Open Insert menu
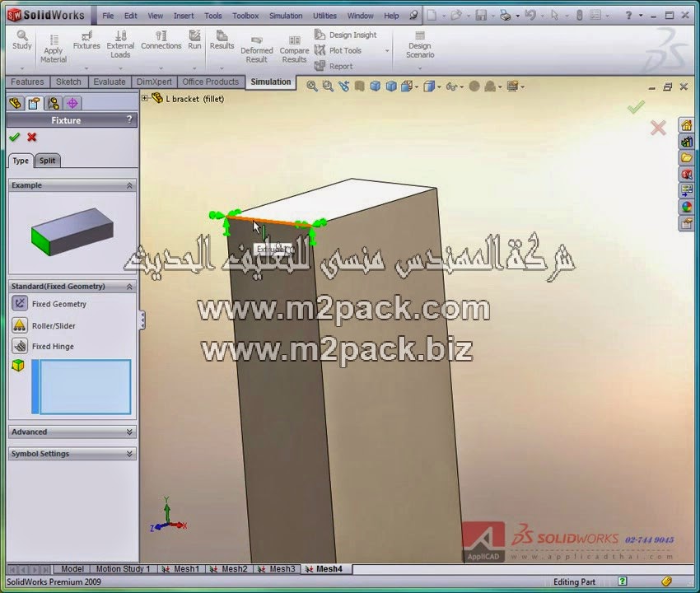This screenshot has height=593, width=700. pos(184,16)
